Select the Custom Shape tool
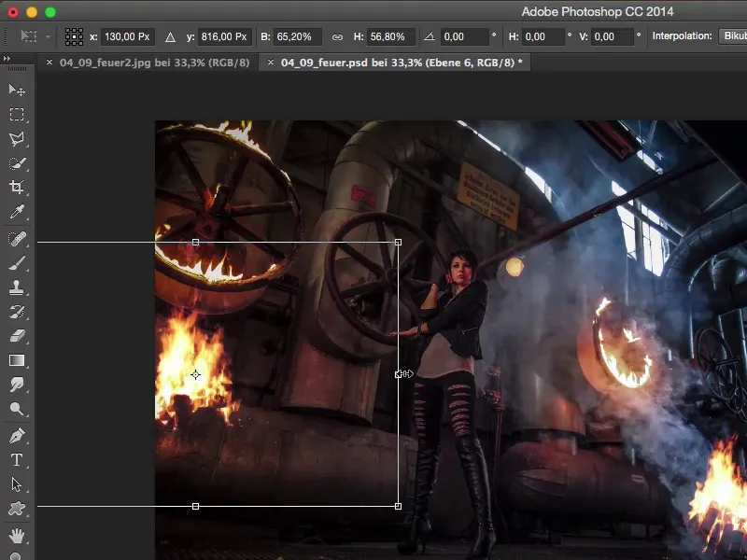The height and width of the screenshot is (560, 747). tap(17, 509)
